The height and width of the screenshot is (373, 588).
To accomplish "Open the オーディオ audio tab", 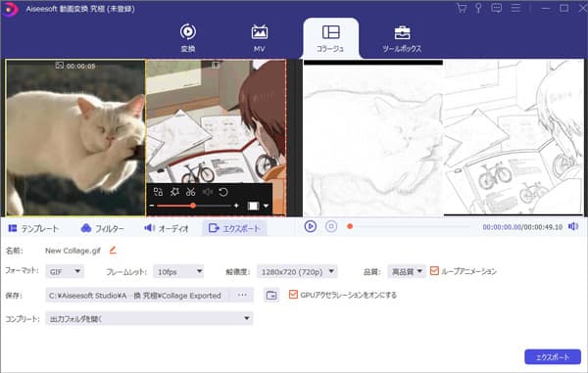I will pyautogui.click(x=167, y=228).
